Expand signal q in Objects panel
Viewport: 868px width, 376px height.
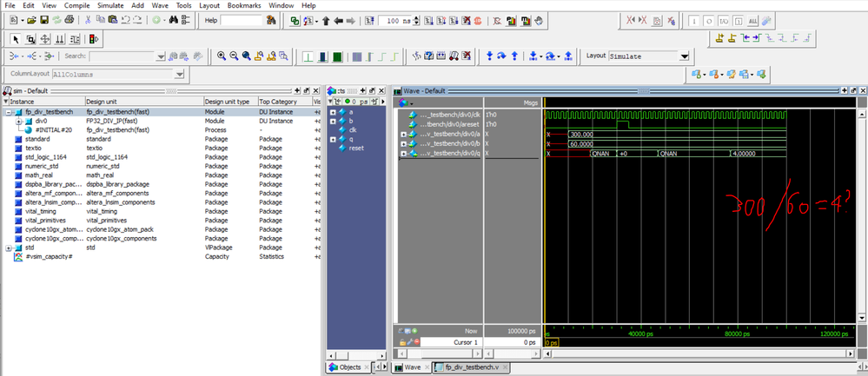pyautogui.click(x=333, y=139)
